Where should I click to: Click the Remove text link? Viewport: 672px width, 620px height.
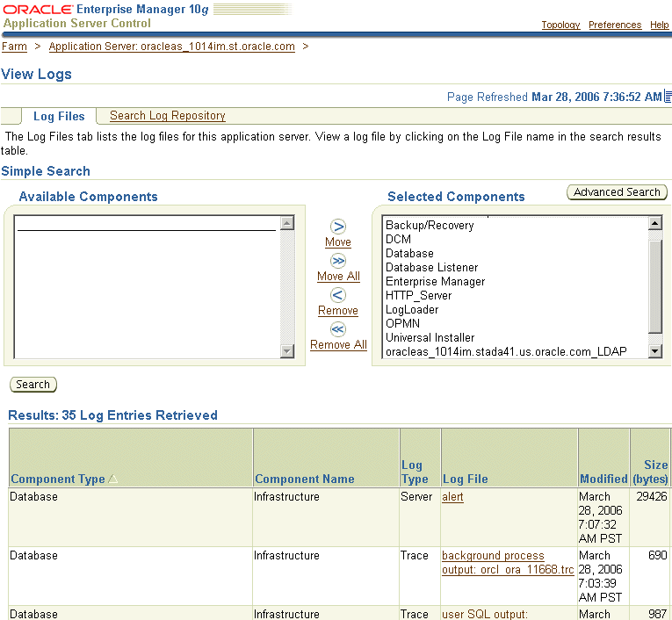click(x=337, y=311)
